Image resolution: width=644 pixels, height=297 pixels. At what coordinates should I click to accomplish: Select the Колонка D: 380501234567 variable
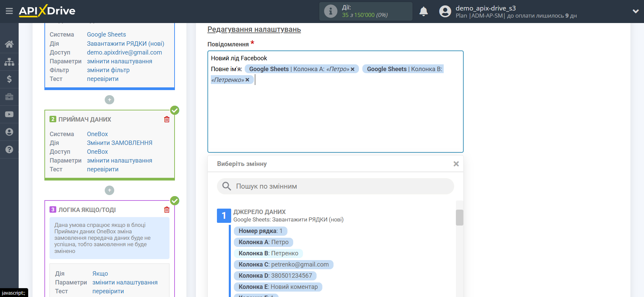275,276
